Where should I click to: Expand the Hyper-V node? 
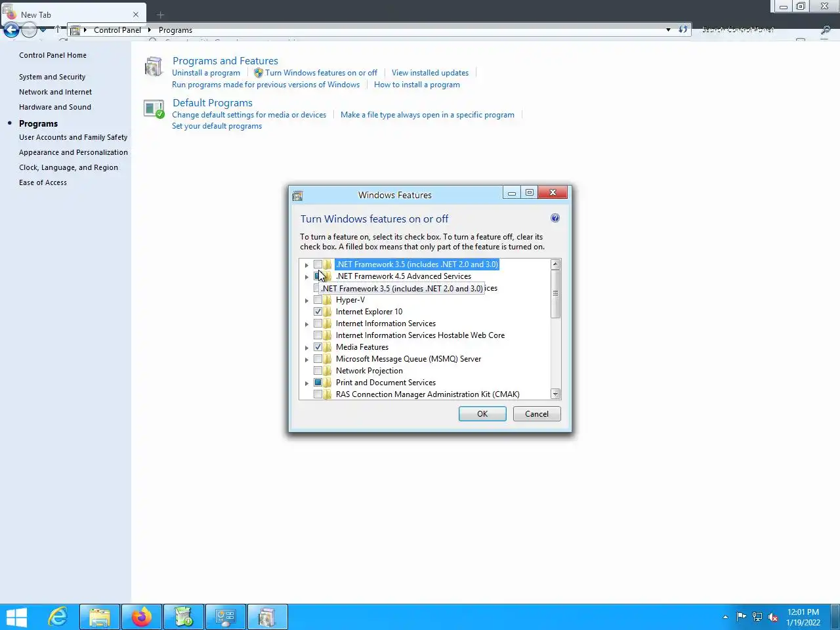[306, 301]
